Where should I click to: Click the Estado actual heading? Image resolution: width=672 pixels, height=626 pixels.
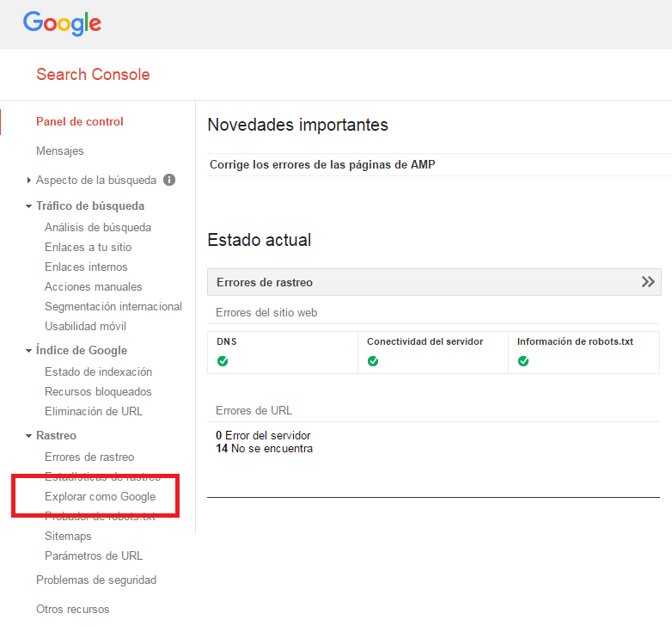click(259, 240)
